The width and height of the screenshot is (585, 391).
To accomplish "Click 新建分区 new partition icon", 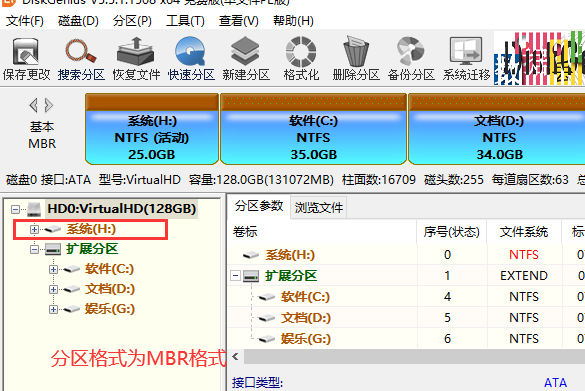I will pyautogui.click(x=246, y=59).
